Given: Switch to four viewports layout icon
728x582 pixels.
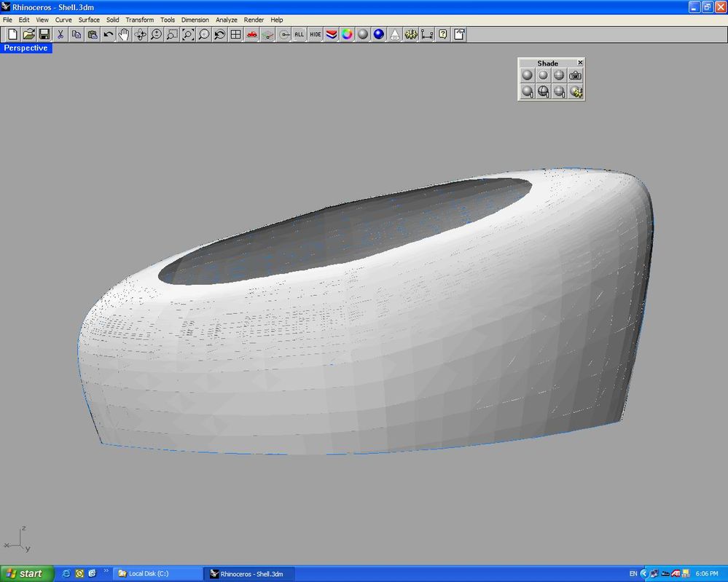Looking at the screenshot, I should [236, 34].
